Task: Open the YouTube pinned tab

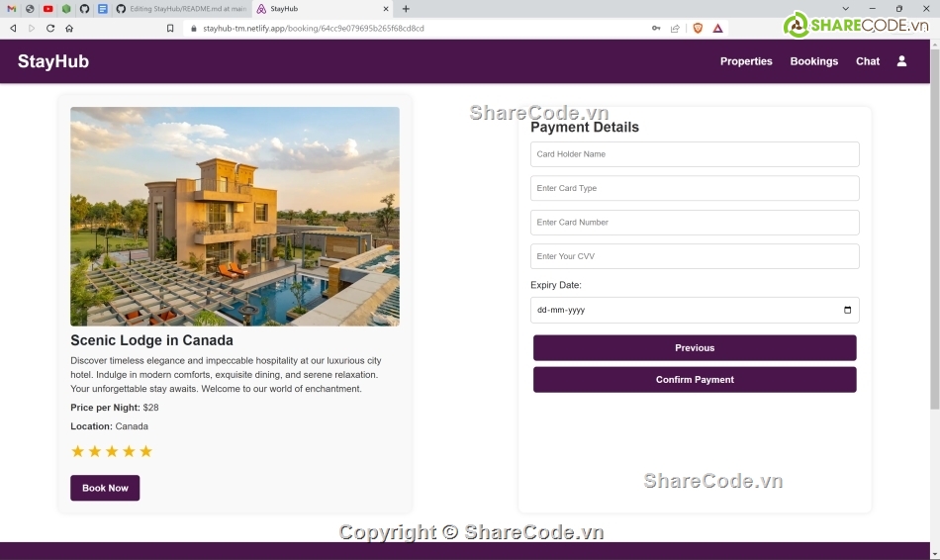Action: pos(47,9)
